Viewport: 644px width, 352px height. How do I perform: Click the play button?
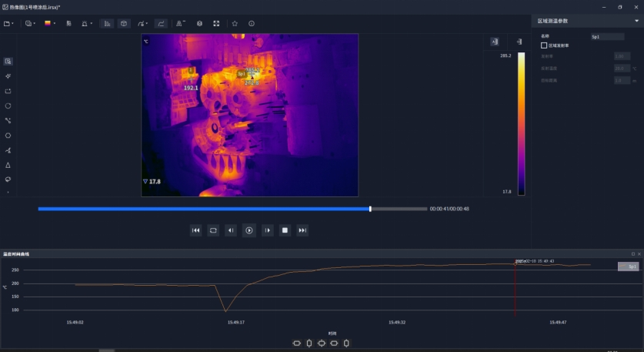coord(249,230)
